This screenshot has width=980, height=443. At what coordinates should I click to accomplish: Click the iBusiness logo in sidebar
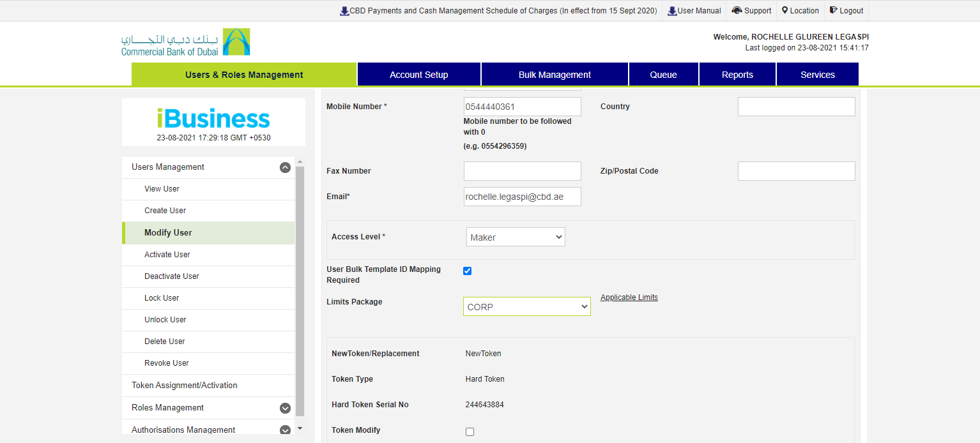[213, 119]
